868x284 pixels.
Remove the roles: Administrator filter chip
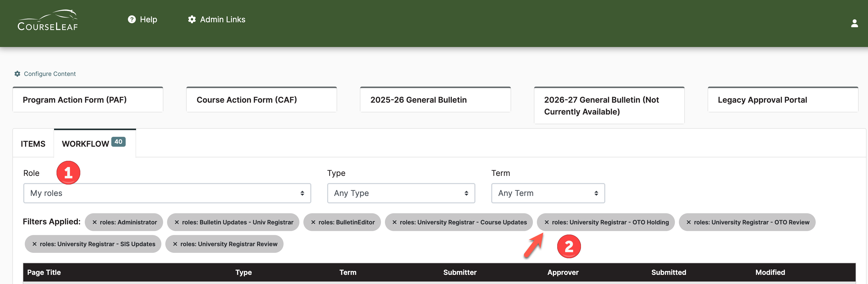[95, 222]
